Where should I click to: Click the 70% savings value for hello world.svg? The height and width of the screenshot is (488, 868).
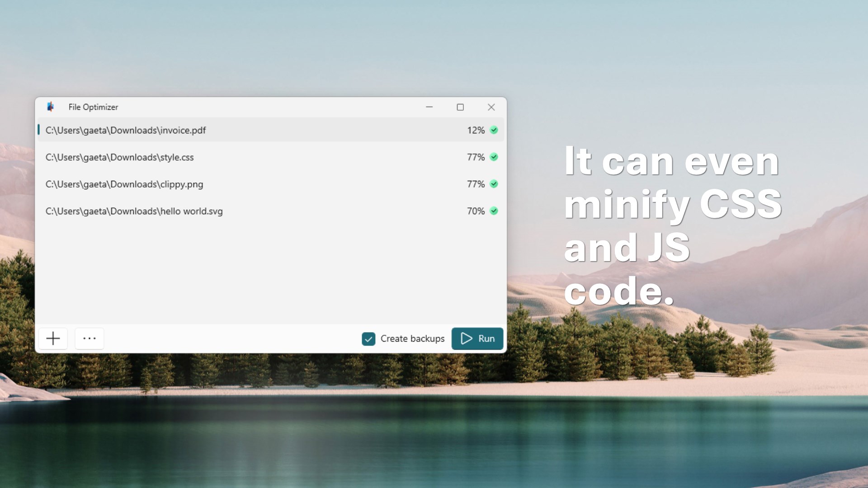(x=476, y=211)
